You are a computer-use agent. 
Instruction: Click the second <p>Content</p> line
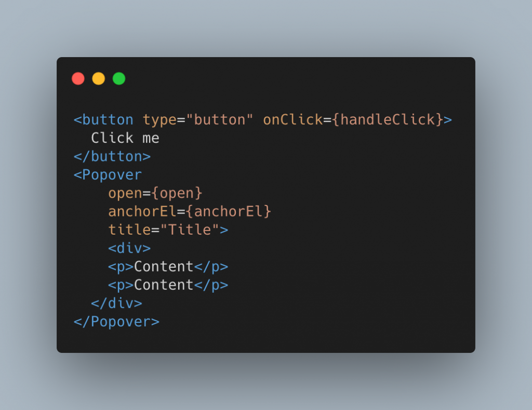click(x=168, y=285)
